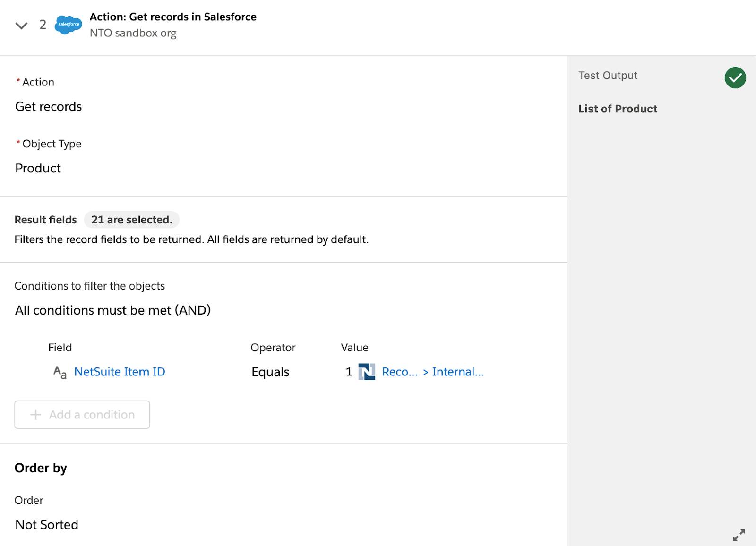The image size is (756, 546).
Task: Open the Internal... value link
Action: point(458,372)
